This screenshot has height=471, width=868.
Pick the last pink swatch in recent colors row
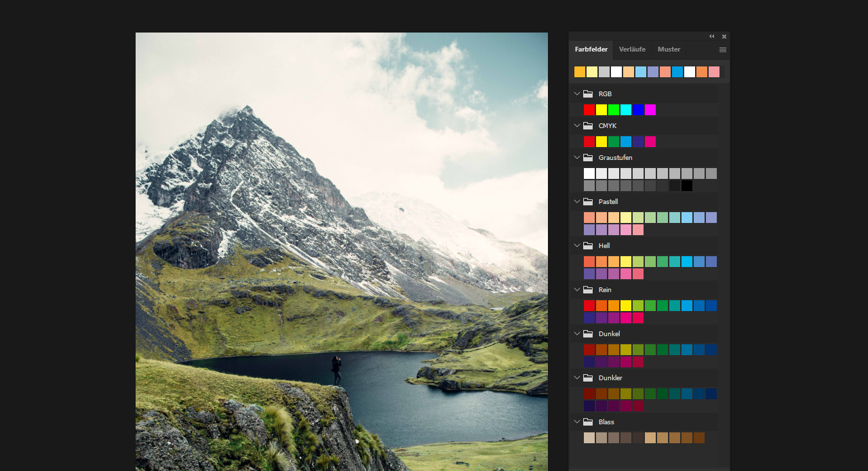(x=714, y=72)
